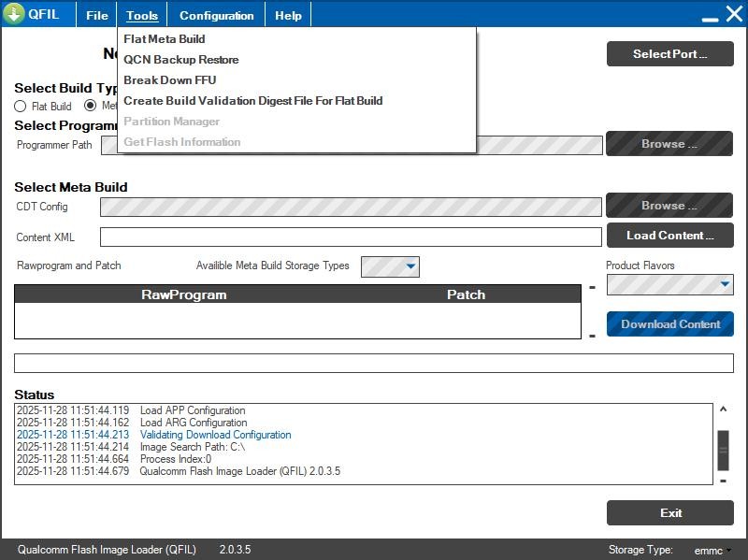Open Available Meta Build Storage Types dropdown
The height and width of the screenshot is (560, 748).
click(x=390, y=266)
